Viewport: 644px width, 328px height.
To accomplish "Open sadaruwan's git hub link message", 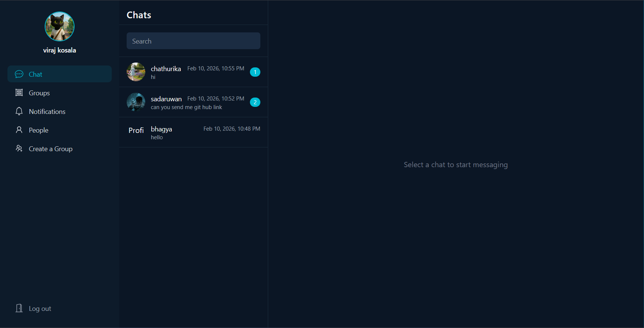I will [x=186, y=107].
